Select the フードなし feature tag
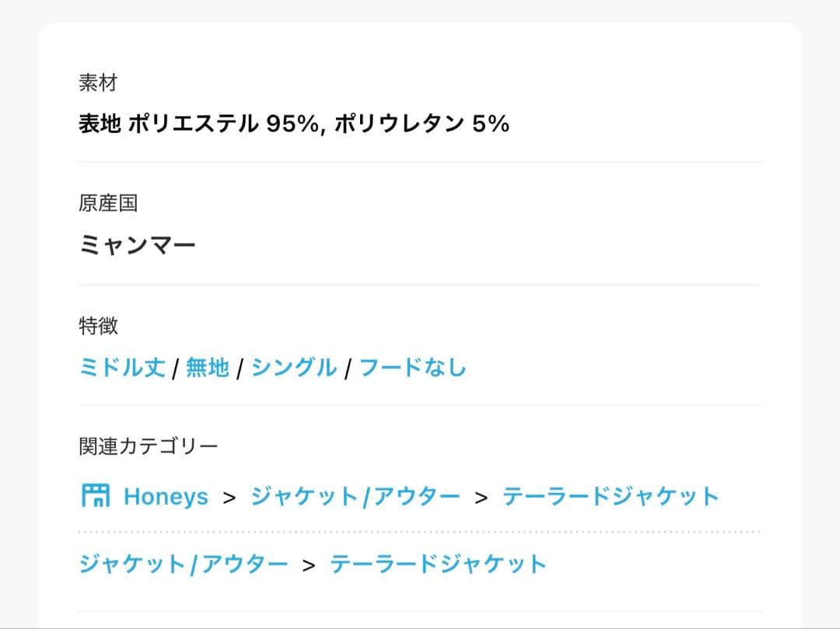840x629 pixels. click(x=412, y=368)
